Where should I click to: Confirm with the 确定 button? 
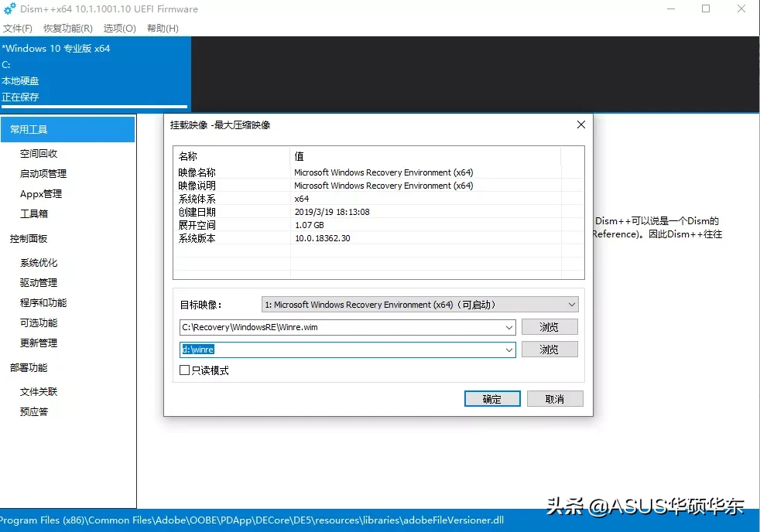492,398
